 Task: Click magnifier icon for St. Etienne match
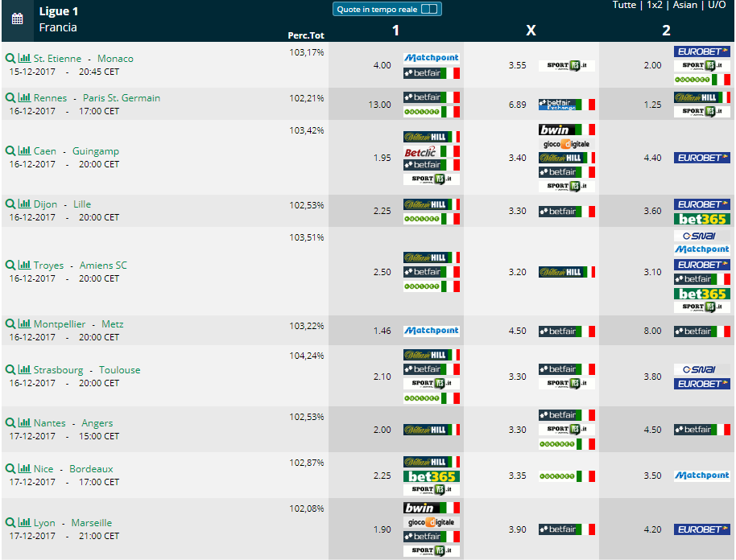10,58
